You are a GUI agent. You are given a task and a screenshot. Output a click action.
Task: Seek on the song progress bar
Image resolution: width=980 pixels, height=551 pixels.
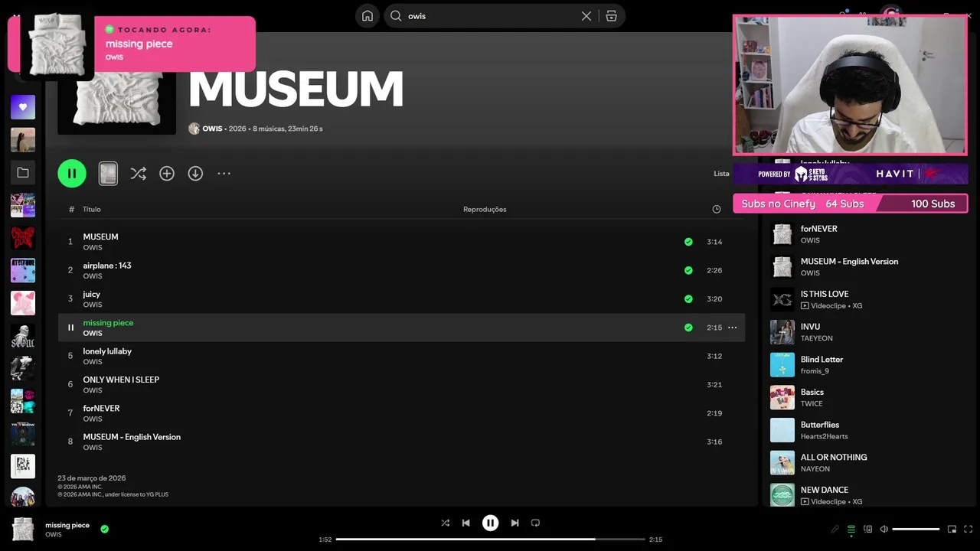click(490, 540)
